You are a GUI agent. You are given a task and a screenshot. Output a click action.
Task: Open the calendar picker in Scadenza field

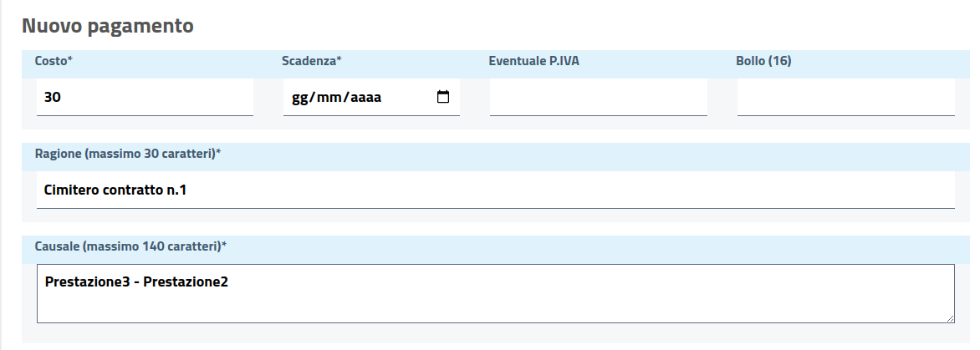click(443, 97)
